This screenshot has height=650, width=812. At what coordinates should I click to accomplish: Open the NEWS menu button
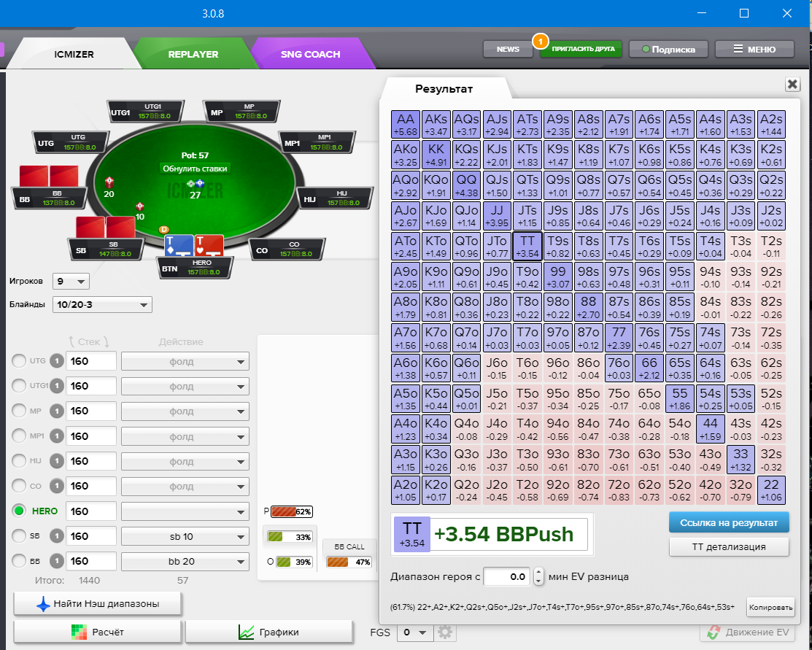click(508, 49)
